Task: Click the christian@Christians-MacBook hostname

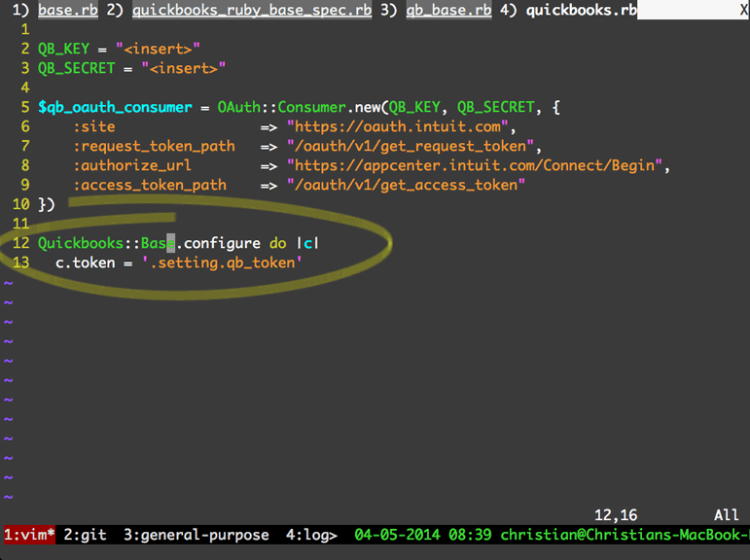Action: coord(625,534)
